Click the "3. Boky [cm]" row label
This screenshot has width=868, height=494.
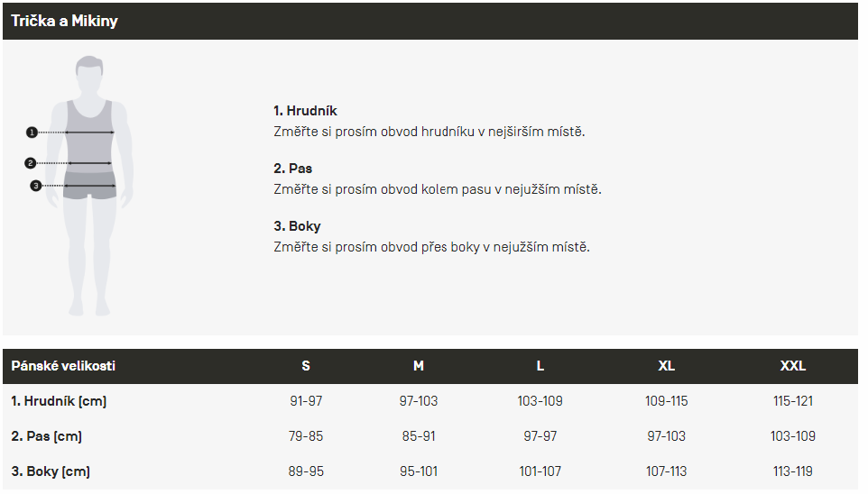[51, 471]
